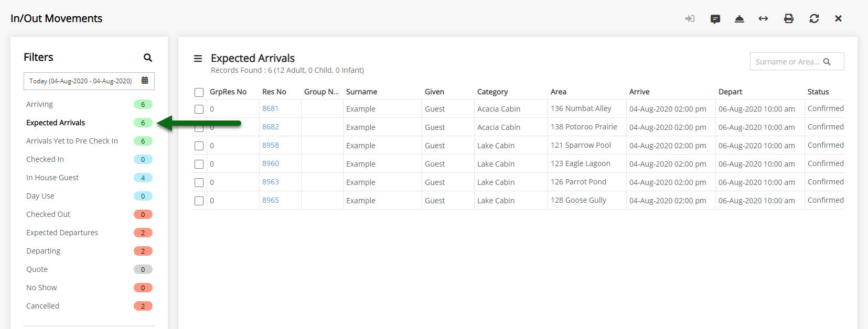Select the Expected Arrivals filter
The width and height of the screenshot is (868, 329).
point(56,123)
